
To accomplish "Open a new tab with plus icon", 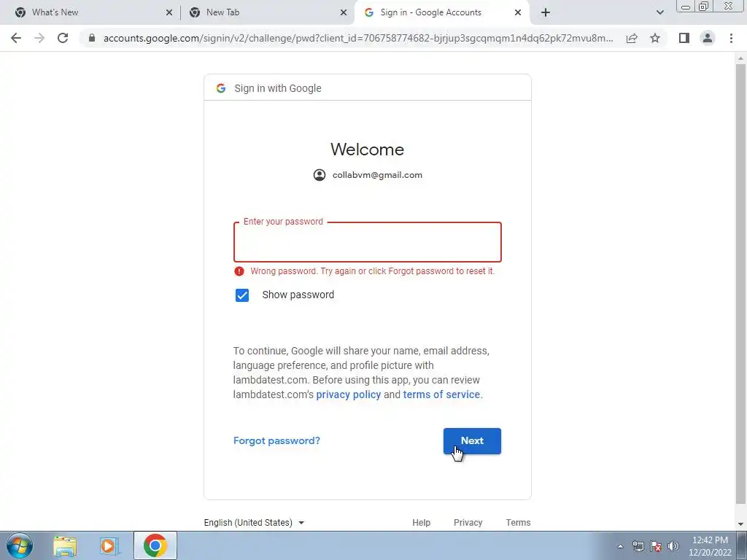I will point(546,12).
